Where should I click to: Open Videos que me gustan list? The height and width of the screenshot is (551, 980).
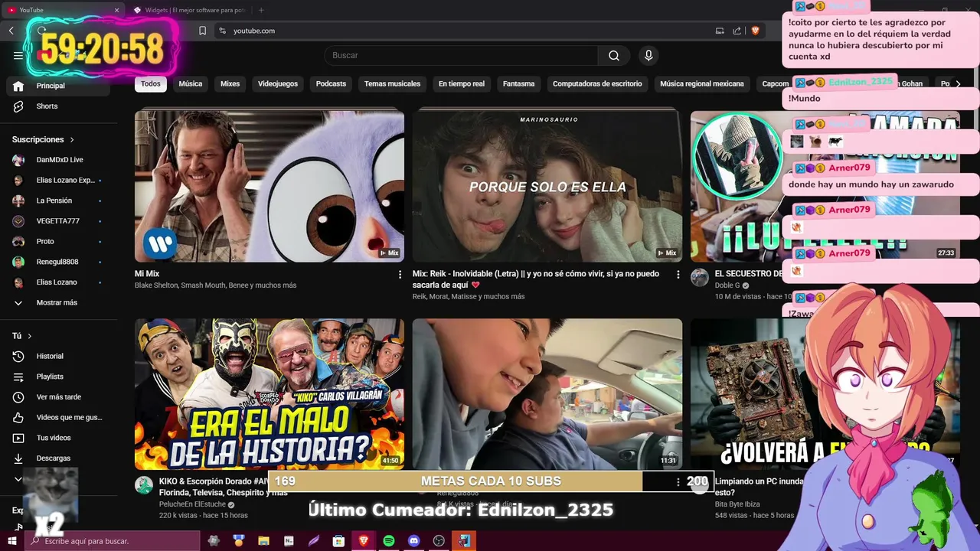coord(58,418)
